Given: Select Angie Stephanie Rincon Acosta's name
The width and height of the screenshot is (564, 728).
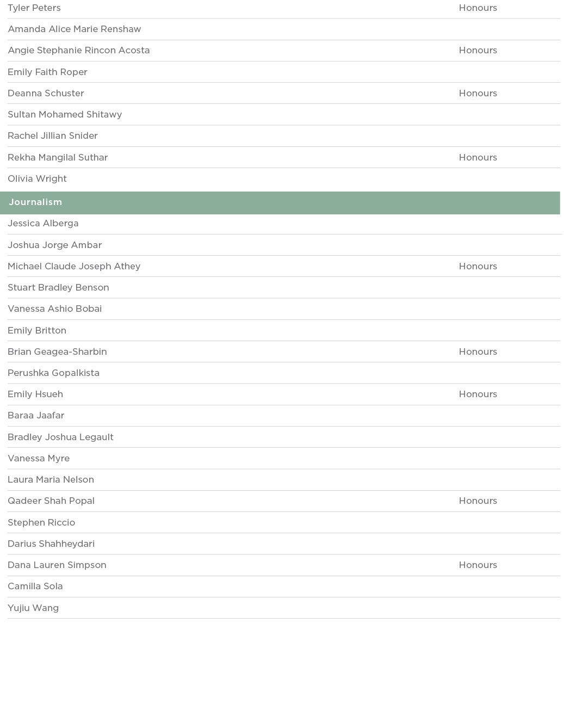Looking at the screenshot, I should click(x=78, y=51).
